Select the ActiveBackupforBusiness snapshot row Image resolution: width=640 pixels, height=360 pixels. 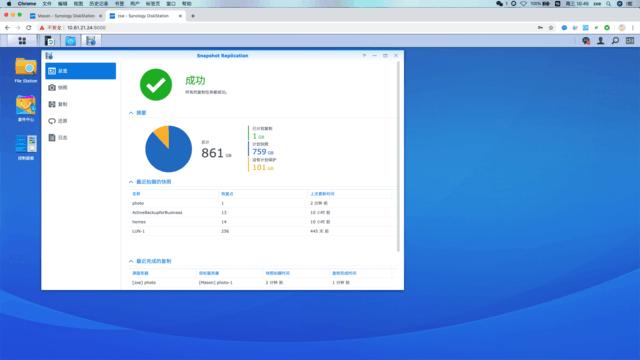click(x=261, y=212)
